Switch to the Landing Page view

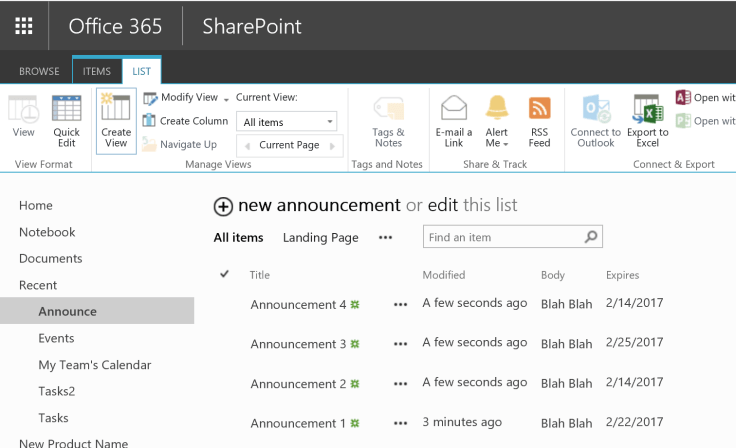coord(321,238)
